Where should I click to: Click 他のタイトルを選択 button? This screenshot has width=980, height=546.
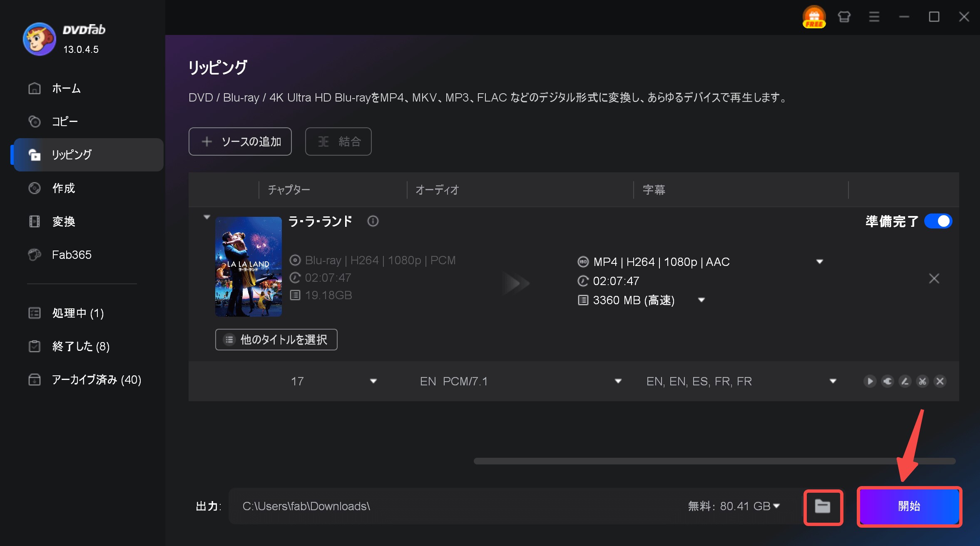tap(276, 340)
